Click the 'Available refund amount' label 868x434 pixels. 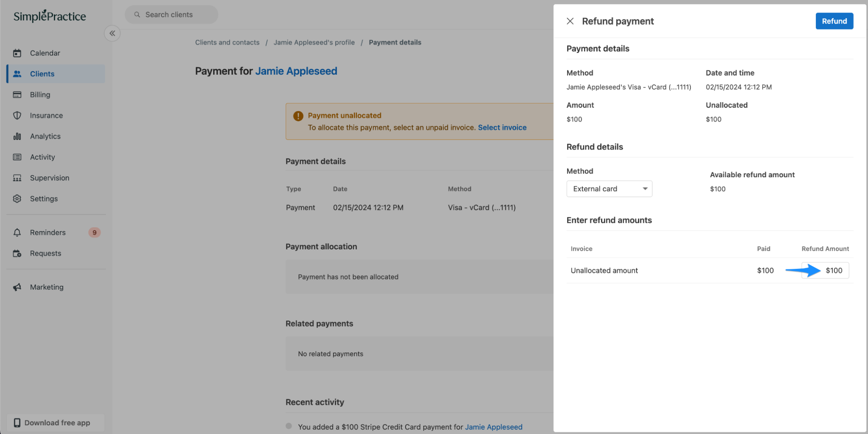pyautogui.click(x=752, y=175)
